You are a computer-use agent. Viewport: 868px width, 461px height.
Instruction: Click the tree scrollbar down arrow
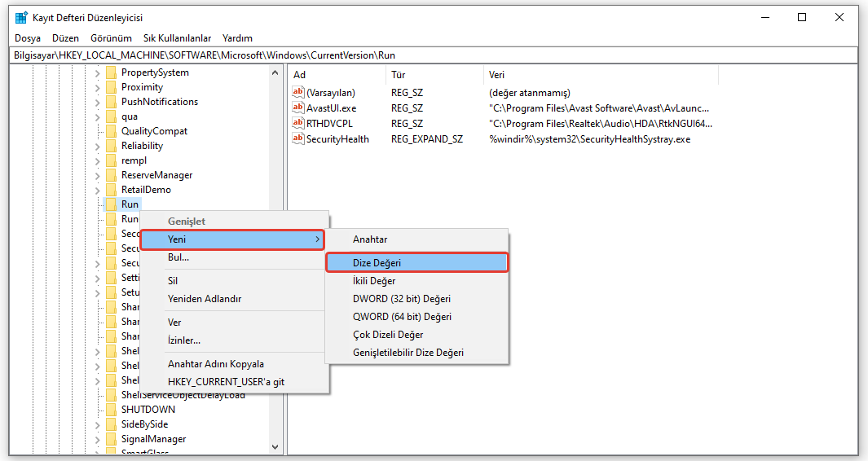pos(275,447)
